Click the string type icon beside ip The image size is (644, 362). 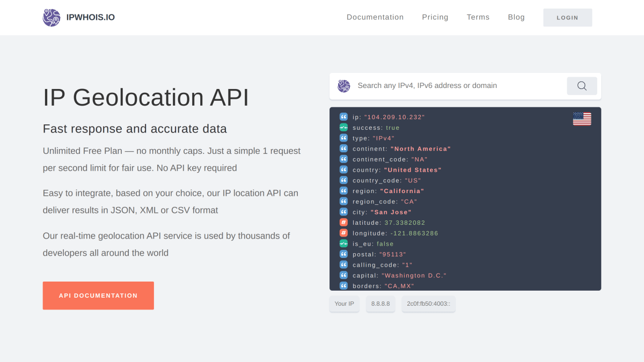point(343,117)
